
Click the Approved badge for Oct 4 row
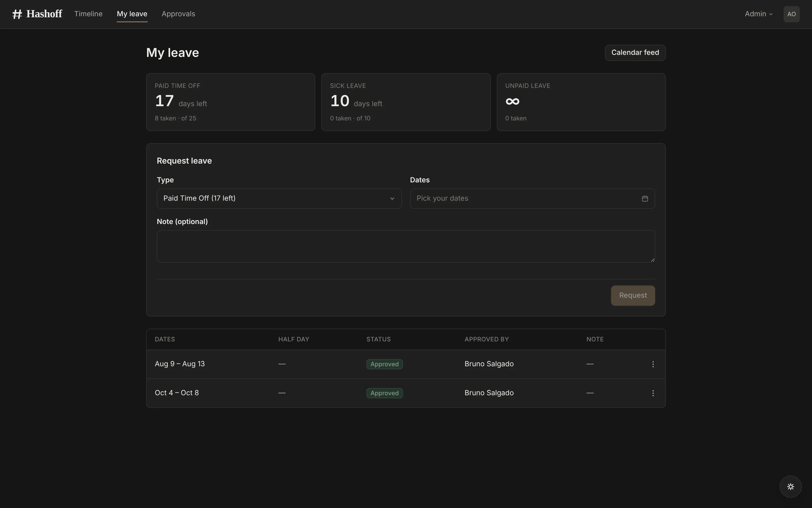384,393
